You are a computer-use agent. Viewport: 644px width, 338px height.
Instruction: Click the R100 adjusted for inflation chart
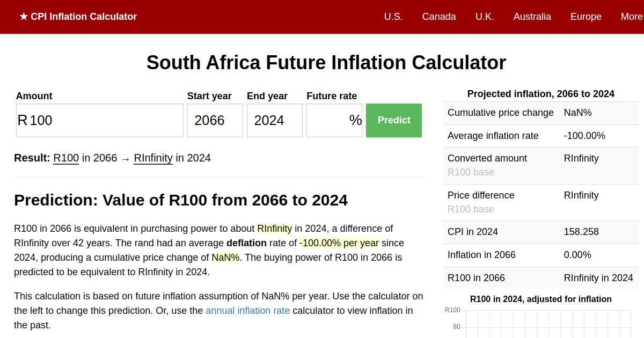541,322
